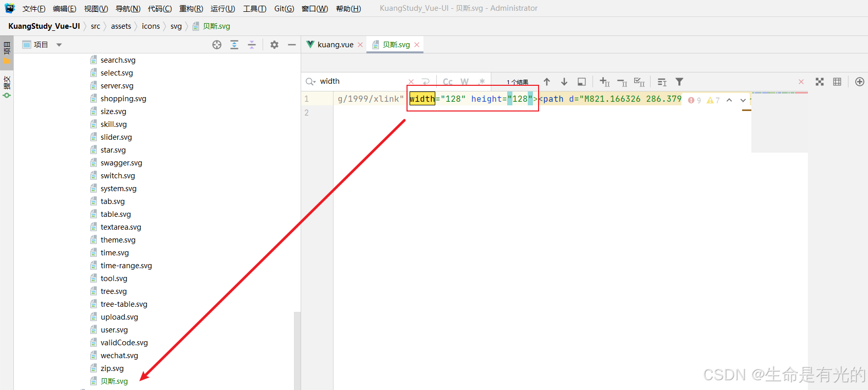Click the project tree vertical scrollbar
Image resolution: width=868 pixels, height=390 pixels.
pos(297,350)
